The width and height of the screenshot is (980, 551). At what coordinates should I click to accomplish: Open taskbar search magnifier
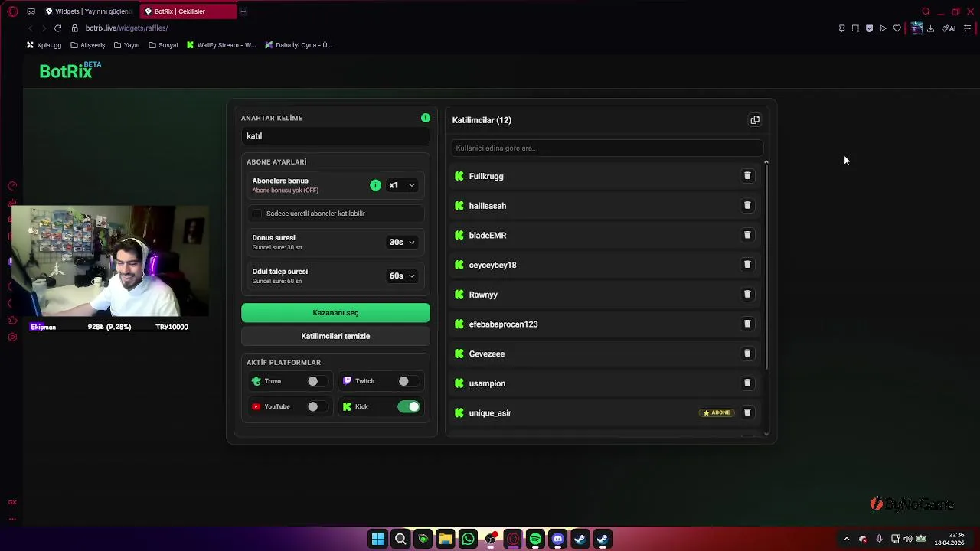click(400, 539)
